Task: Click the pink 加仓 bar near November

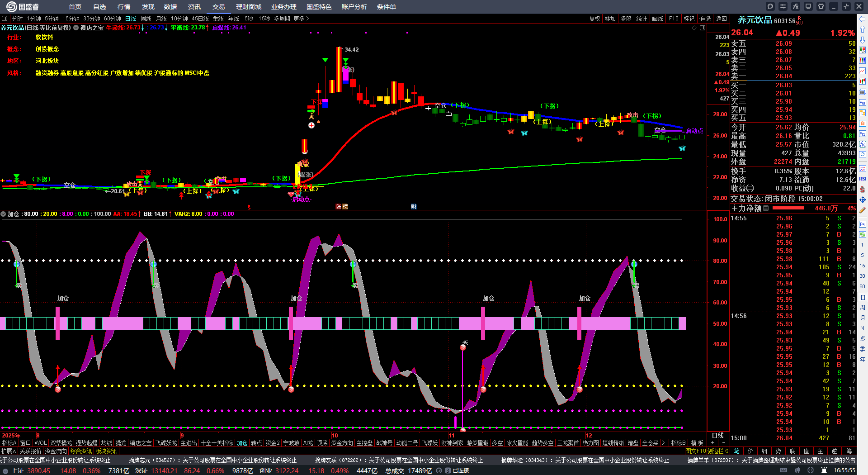Action: tap(483, 323)
